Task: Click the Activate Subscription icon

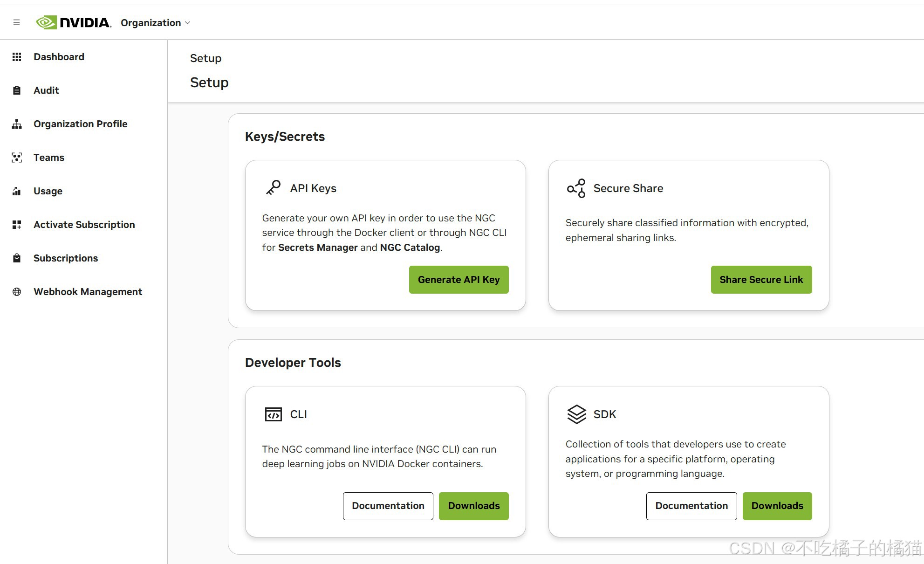Action: pos(17,225)
